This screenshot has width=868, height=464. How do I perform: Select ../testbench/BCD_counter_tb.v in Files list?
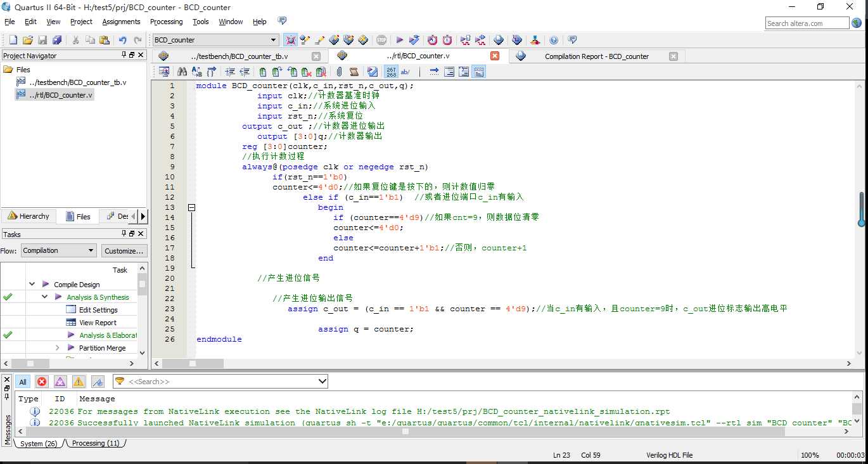click(x=77, y=82)
